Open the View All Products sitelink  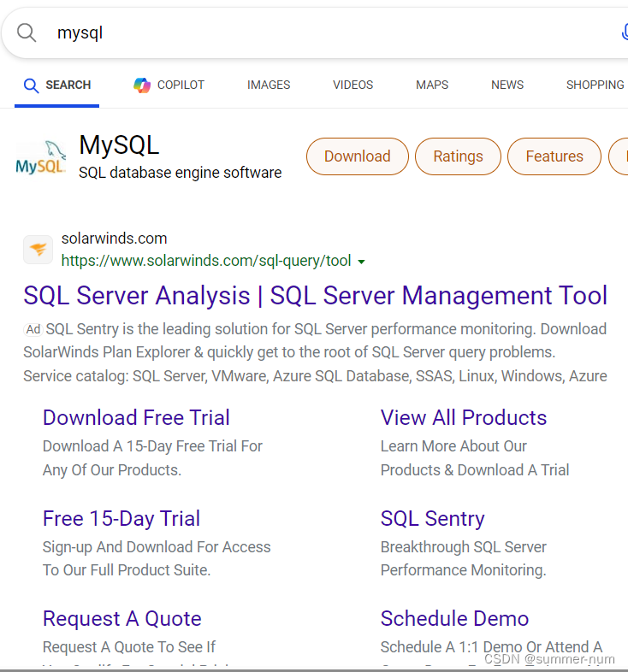464,417
